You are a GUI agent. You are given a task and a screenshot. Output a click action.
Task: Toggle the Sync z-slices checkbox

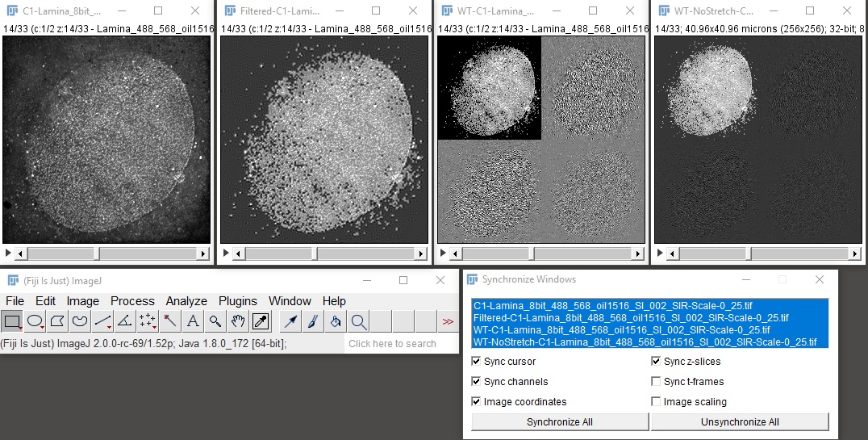656,362
